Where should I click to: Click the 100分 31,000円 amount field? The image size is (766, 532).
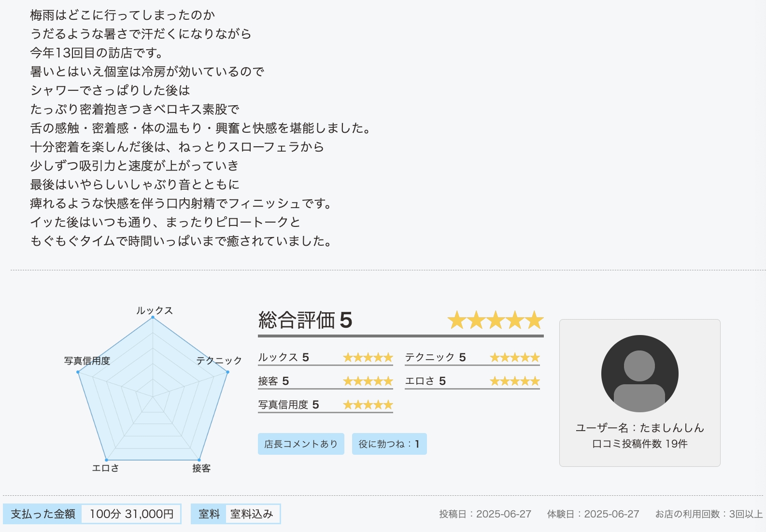pos(131,514)
